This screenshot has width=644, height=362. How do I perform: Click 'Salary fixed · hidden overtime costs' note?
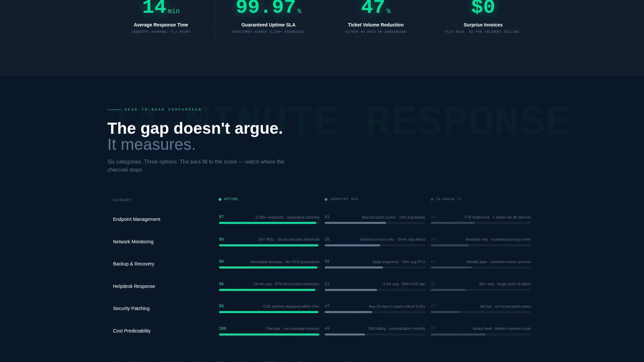pos(502,328)
